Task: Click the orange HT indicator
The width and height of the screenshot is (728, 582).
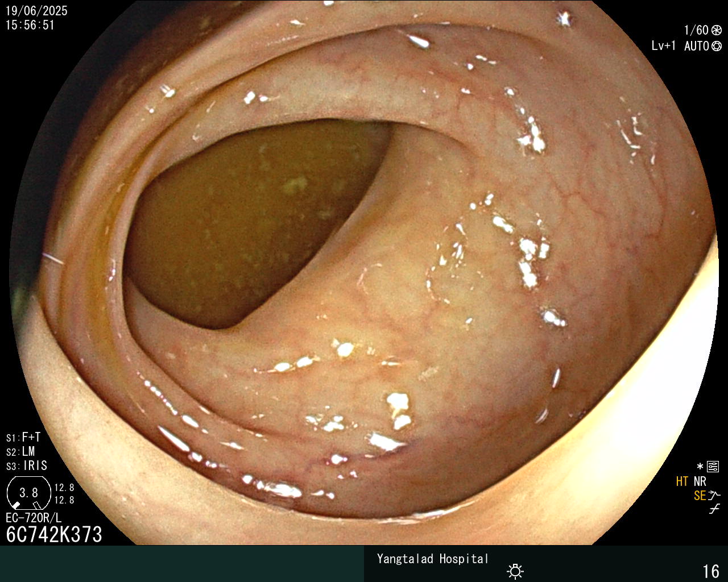Action: [682, 481]
